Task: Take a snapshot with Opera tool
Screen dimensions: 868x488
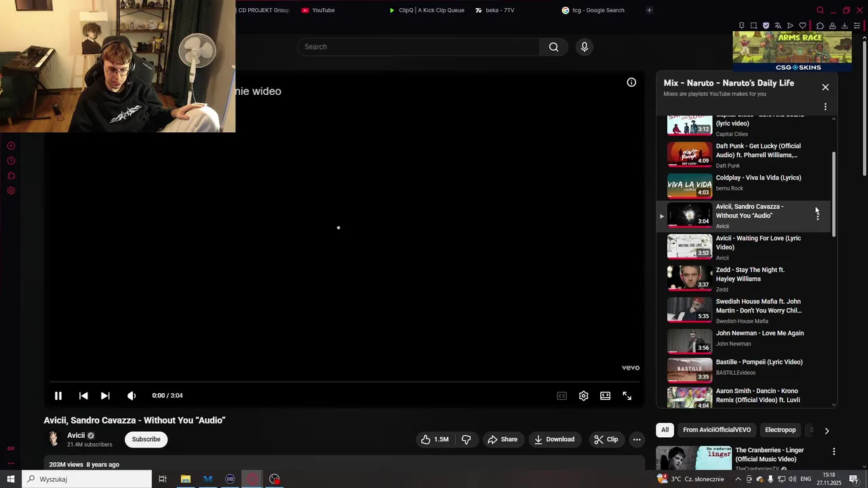Action: pos(753,26)
